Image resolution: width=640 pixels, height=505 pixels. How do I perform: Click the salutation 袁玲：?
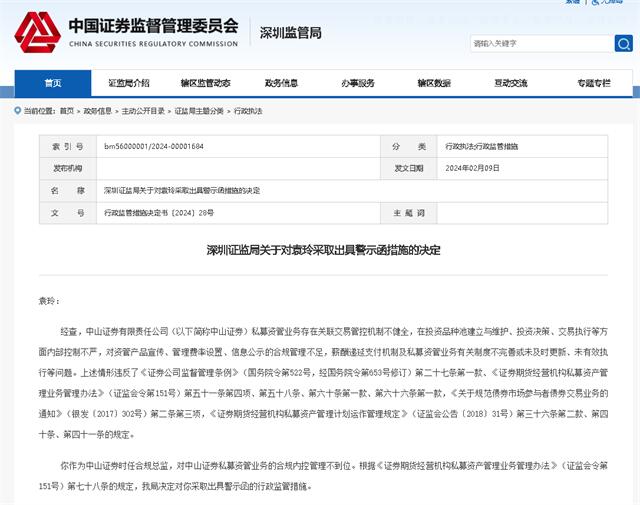click(x=49, y=301)
